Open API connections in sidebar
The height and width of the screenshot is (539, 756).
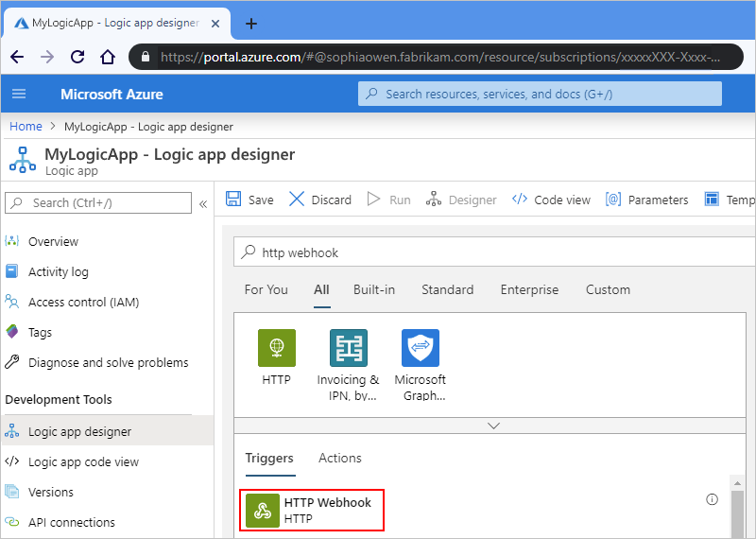72,522
